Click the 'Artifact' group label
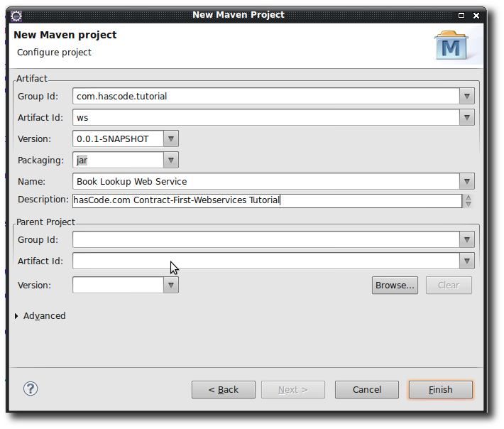This screenshot has width=504, height=429. [32, 78]
